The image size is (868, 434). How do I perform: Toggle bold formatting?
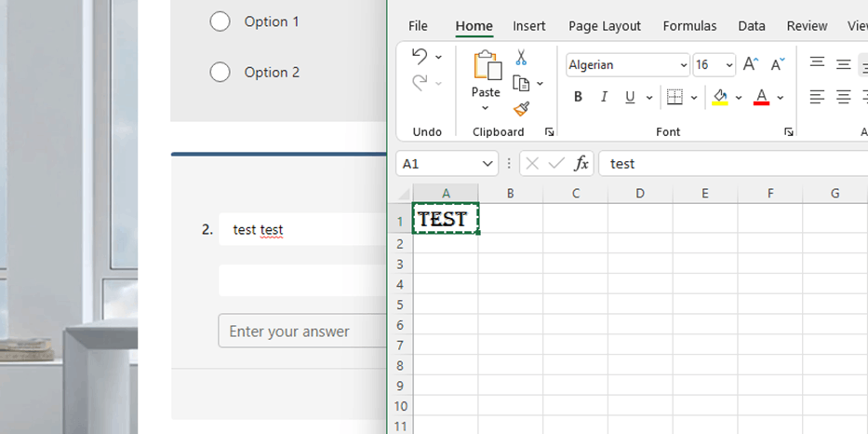(578, 98)
